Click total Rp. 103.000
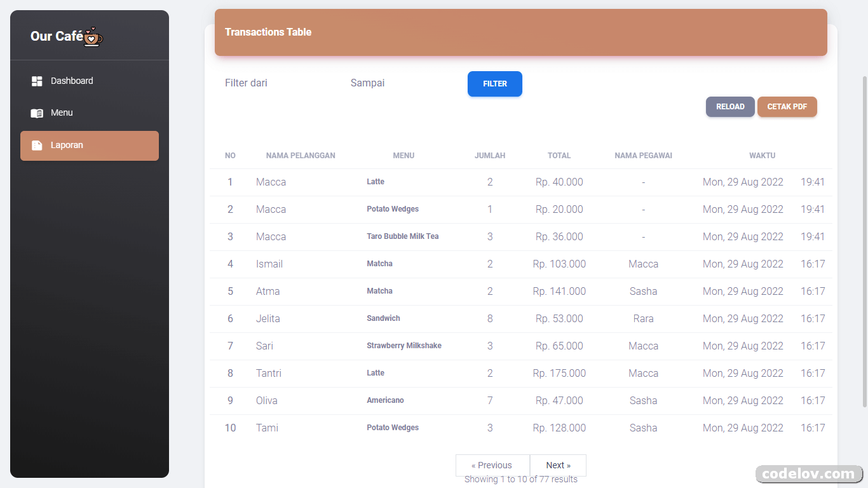This screenshot has width=868, height=488. (559, 264)
